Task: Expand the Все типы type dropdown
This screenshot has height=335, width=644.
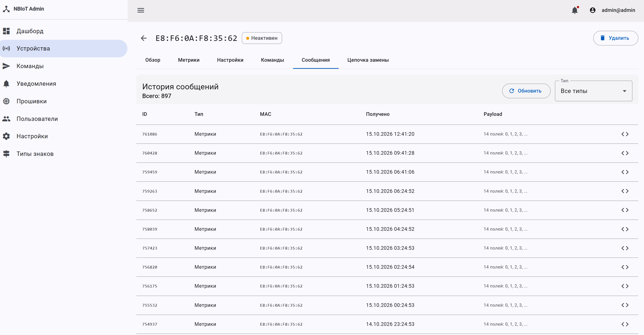Action: 594,91
